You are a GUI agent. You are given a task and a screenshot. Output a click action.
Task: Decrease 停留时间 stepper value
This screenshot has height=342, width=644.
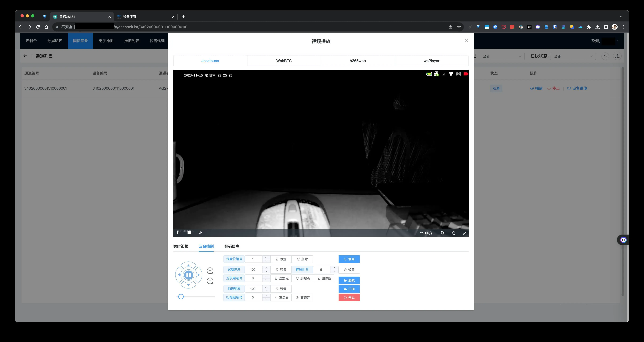pos(335,272)
